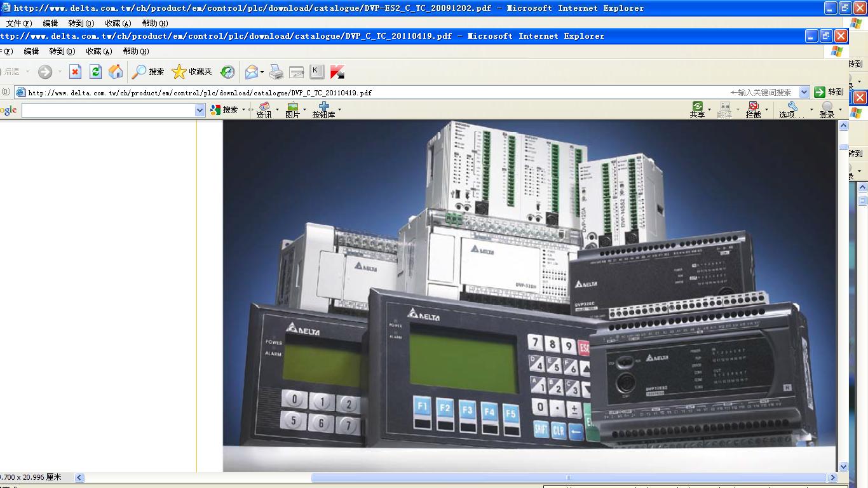Expand the address bar URL dropdown
This screenshot has width=868, height=488.
[x=804, y=92]
